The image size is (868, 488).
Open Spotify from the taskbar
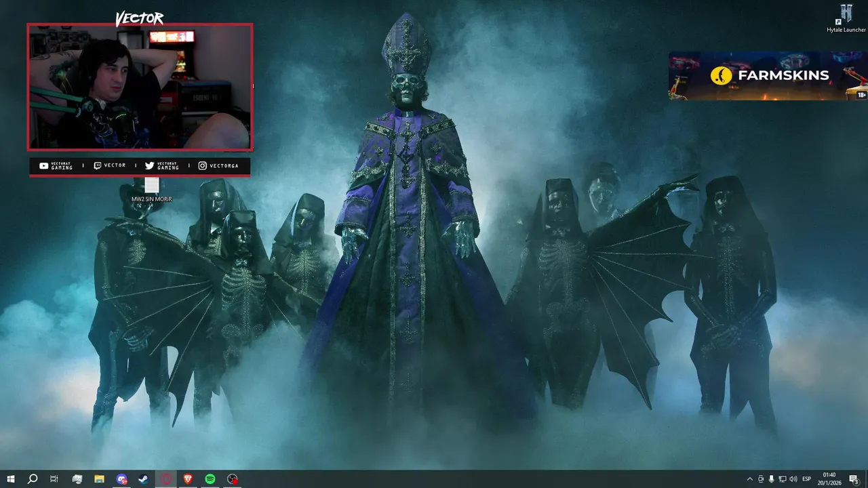(210, 479)
